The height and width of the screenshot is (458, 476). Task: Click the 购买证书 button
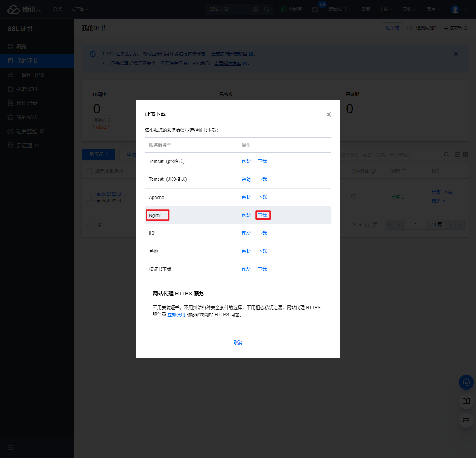point(99,154)
